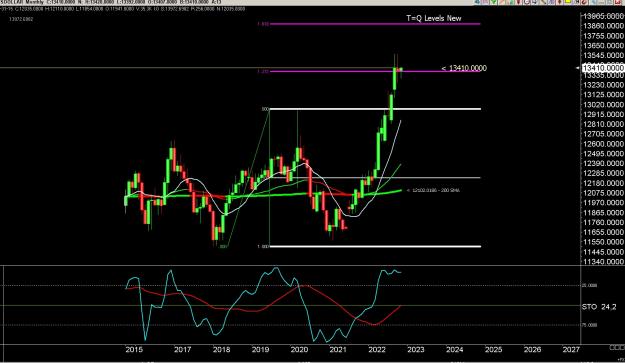The image size is (625, 363).
Task: Click the yellow square icon in top toolbar
Action: [x=568, y=2]
